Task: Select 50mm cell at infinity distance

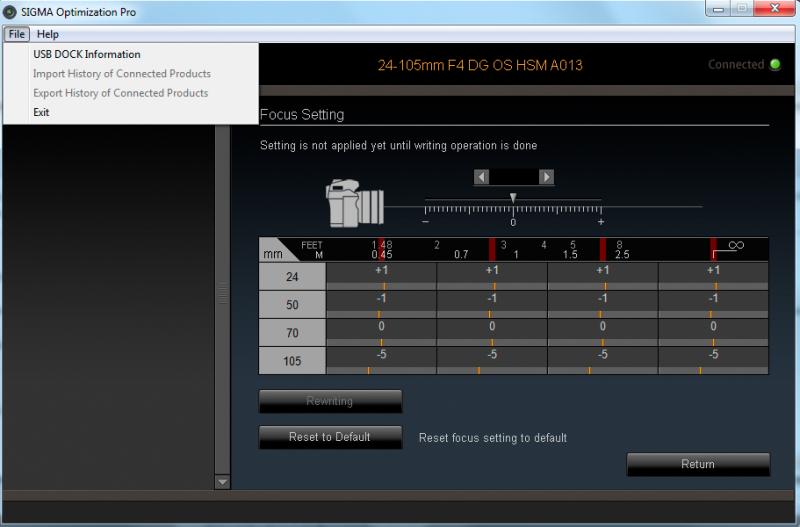Action: pos(713,305)
